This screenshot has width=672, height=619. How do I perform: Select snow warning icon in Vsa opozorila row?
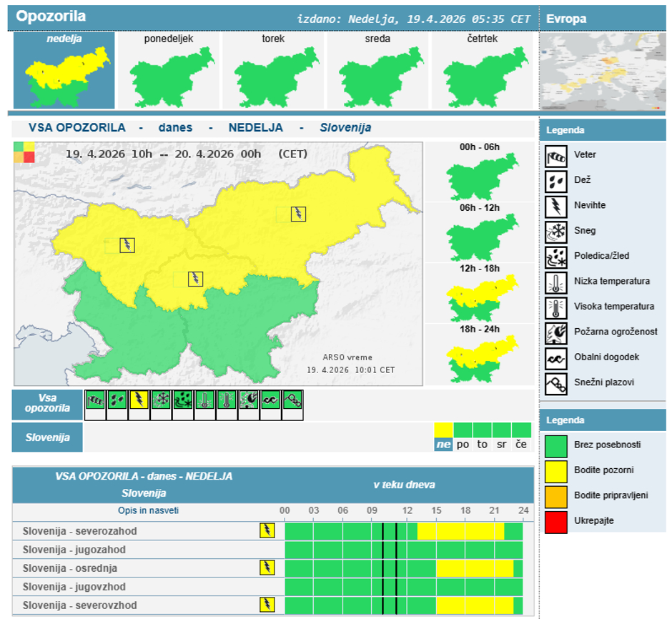(x=161, y=400)
